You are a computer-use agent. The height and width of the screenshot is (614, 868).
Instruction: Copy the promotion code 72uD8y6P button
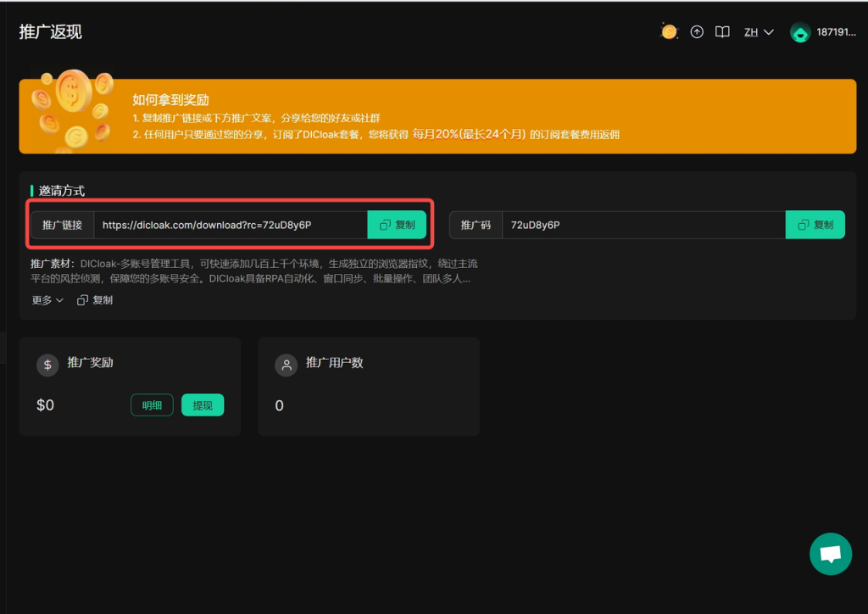pos(815,225)
